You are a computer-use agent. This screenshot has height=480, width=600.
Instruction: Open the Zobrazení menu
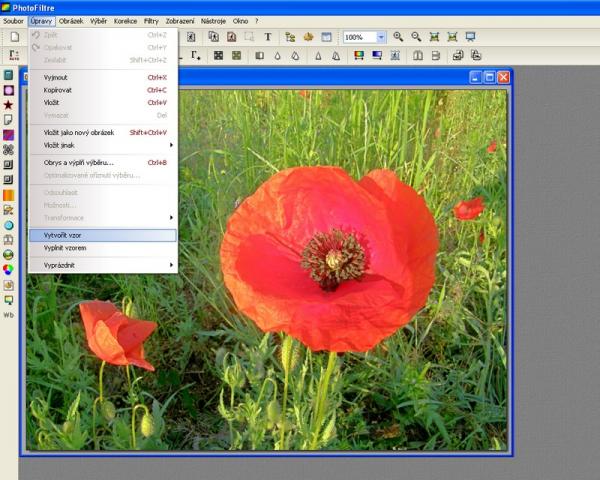click(x=180, y=21)
